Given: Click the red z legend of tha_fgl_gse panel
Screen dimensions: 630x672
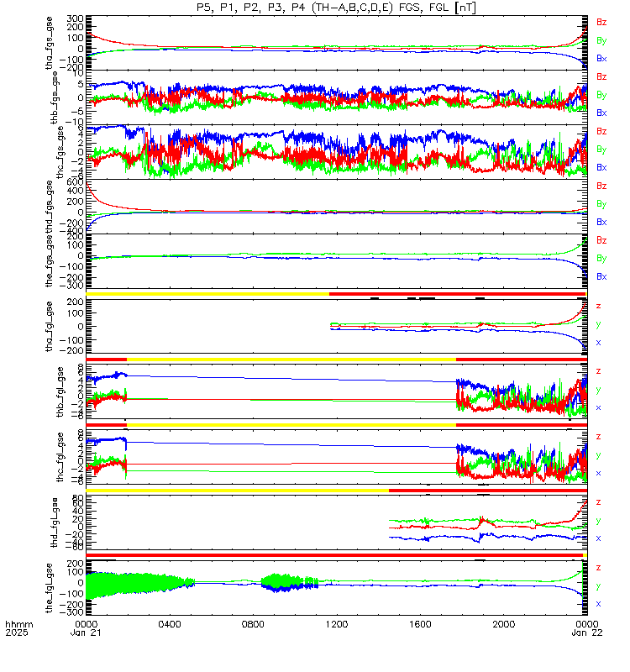Looking at the screenshot, I should [x=598, y=307].
